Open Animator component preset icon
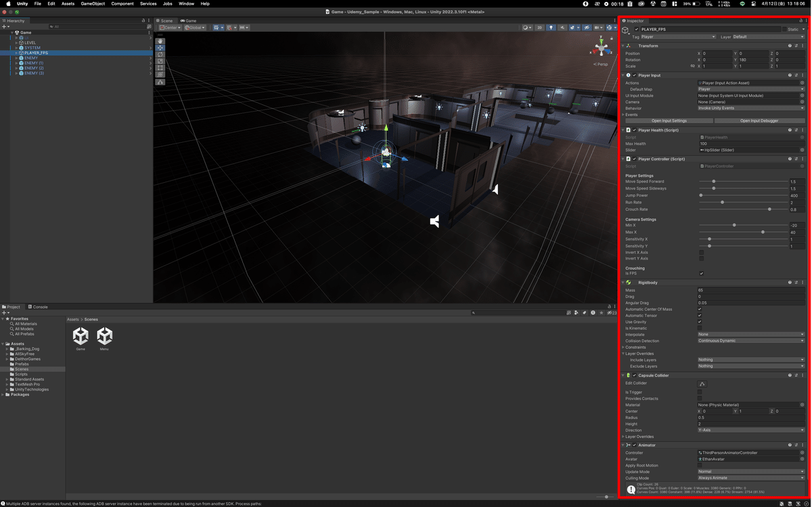 tap(796, 445)
